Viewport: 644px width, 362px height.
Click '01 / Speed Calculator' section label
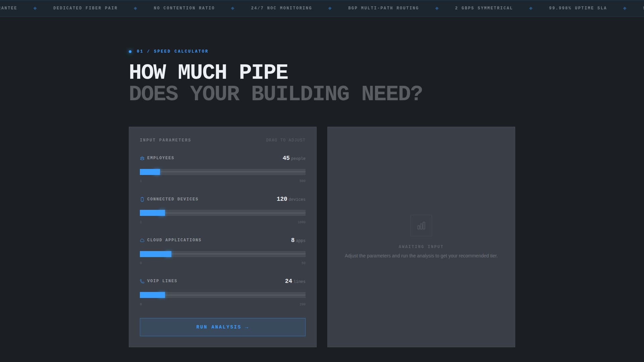172,51
